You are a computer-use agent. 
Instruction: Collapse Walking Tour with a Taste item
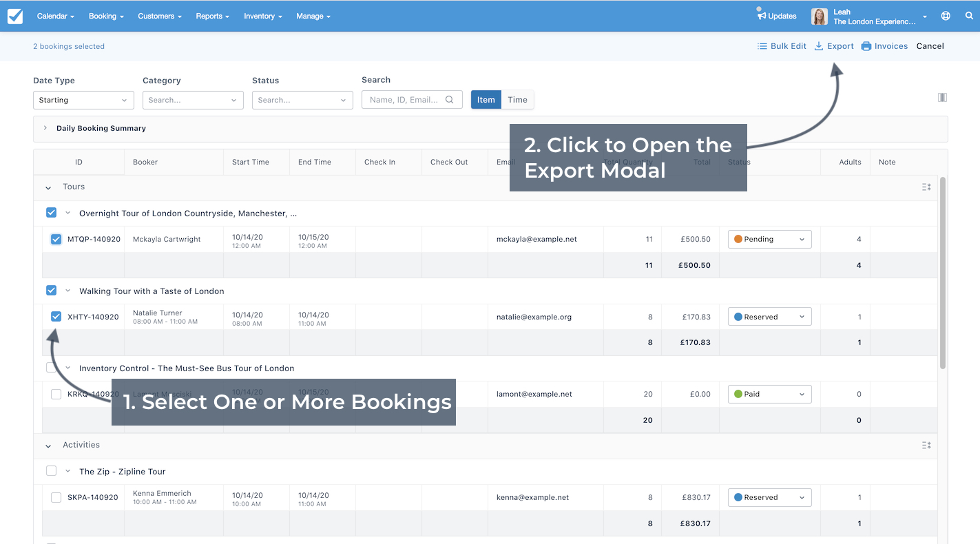pos(67,291)
